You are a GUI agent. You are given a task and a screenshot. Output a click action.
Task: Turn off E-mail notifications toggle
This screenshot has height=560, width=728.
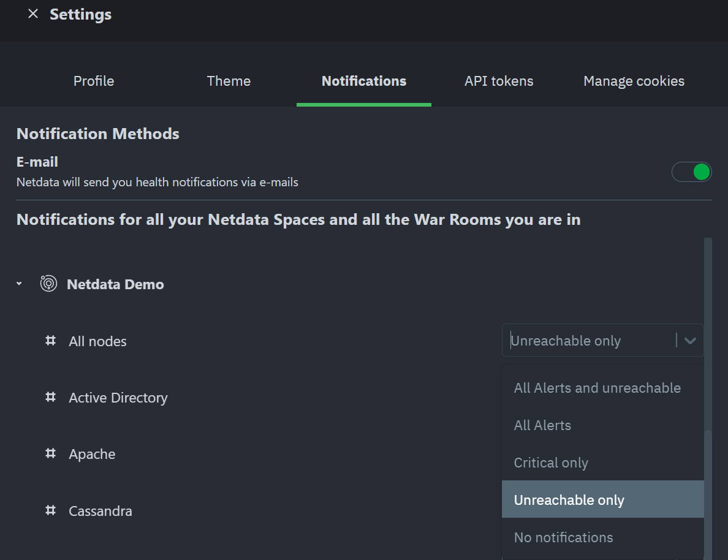click(x=692, y=172)
